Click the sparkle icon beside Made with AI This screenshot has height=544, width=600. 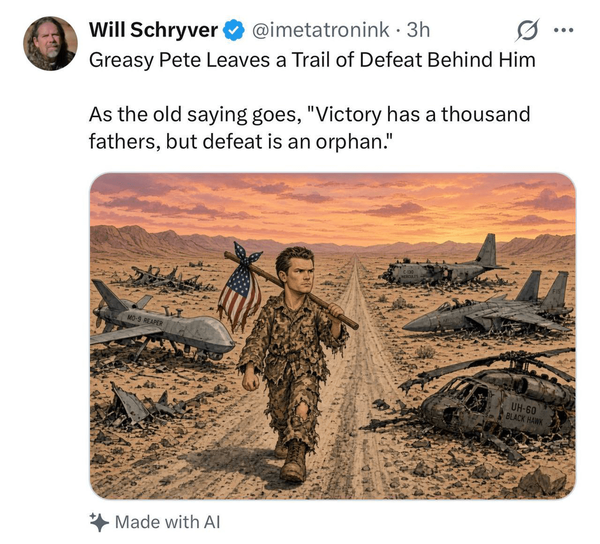pyautogui.click(x=99, y=522)
